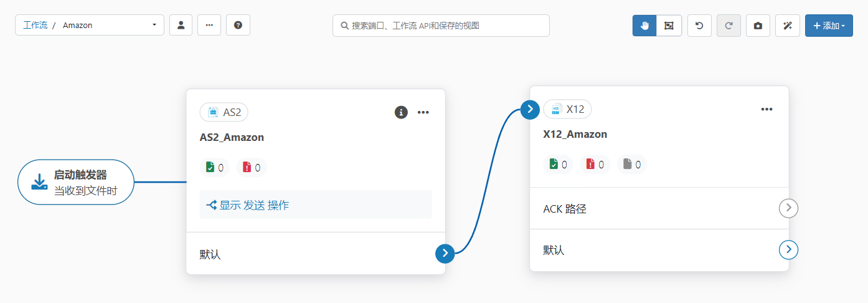Expand the ACK 路径 output arrow
The width and height of the screenshot is (868, 303).
coord(788,208)
